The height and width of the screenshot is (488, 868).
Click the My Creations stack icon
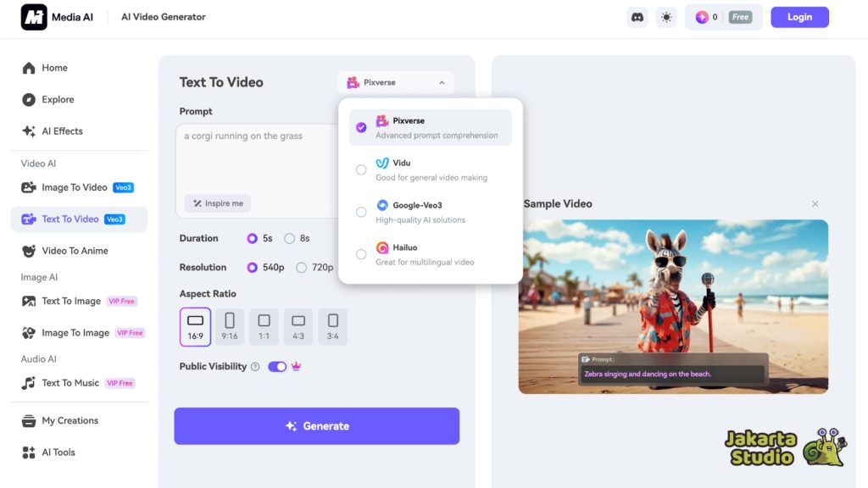(29, 420)
